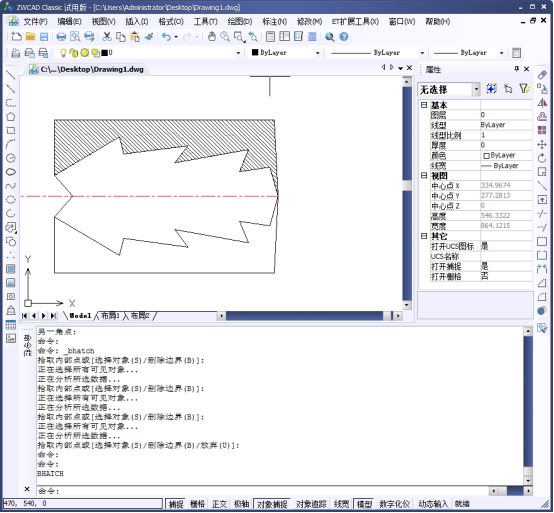Open the 绘图(D) menu
The width and height of the screenshot is (554, 513).
click(240, 22)
